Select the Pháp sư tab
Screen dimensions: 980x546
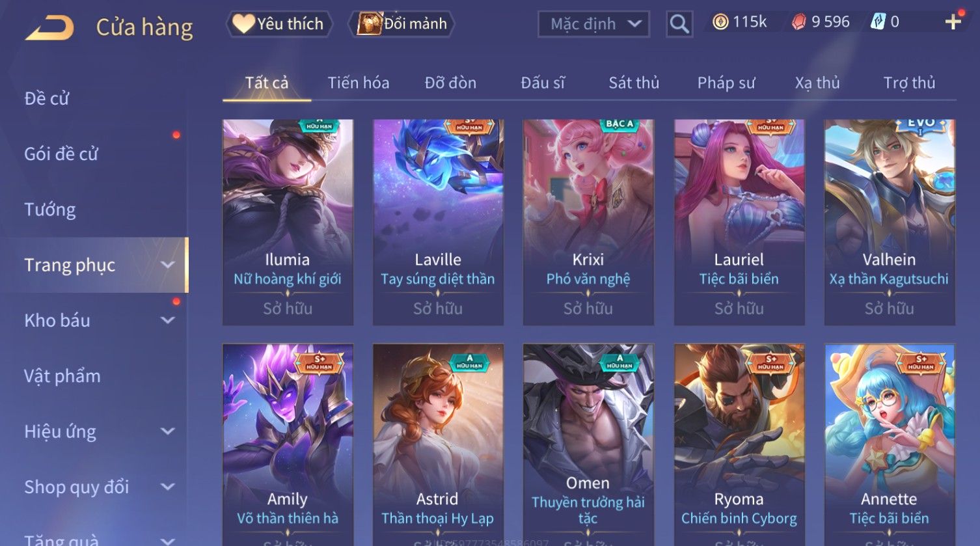point(726,83)
